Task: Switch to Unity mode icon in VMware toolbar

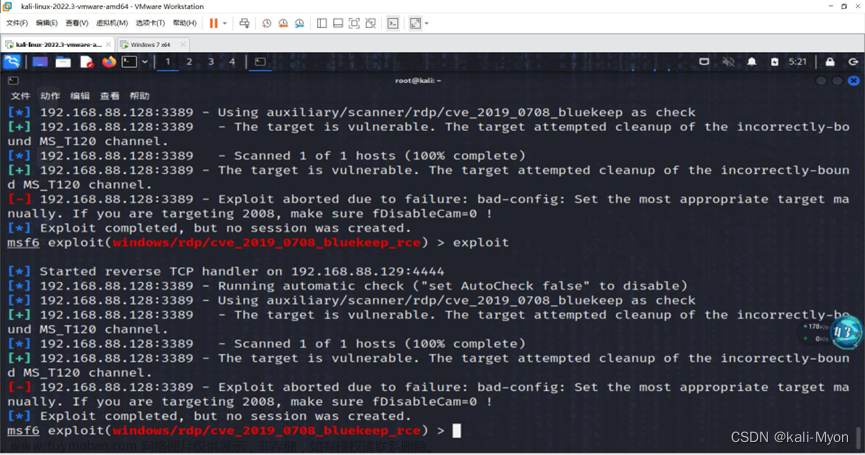Action: coord(371,23)
